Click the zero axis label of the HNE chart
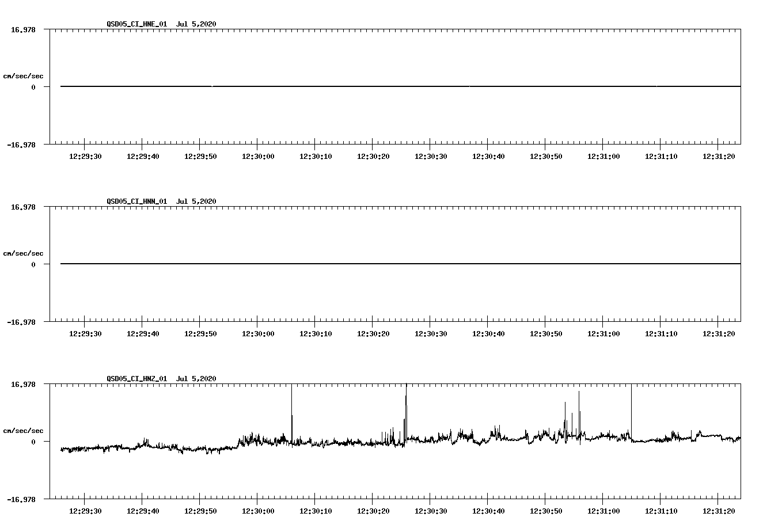Image resolution: width=782 pixels, height=532 pixels. pyautogui.click(x=33, y=88)
